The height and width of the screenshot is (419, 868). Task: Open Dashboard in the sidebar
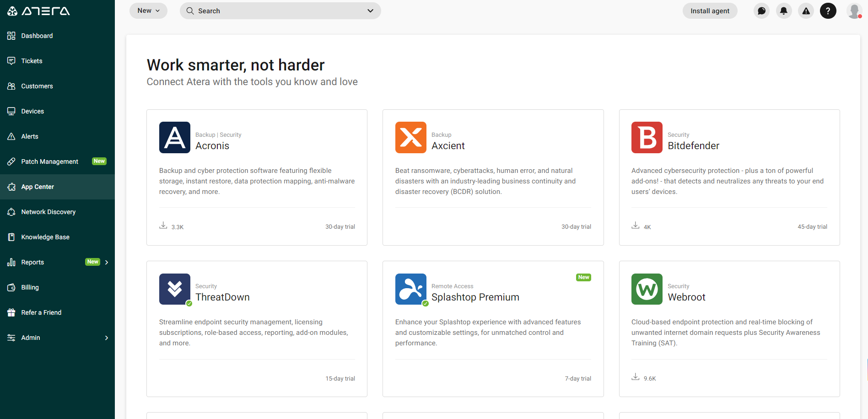57,36
